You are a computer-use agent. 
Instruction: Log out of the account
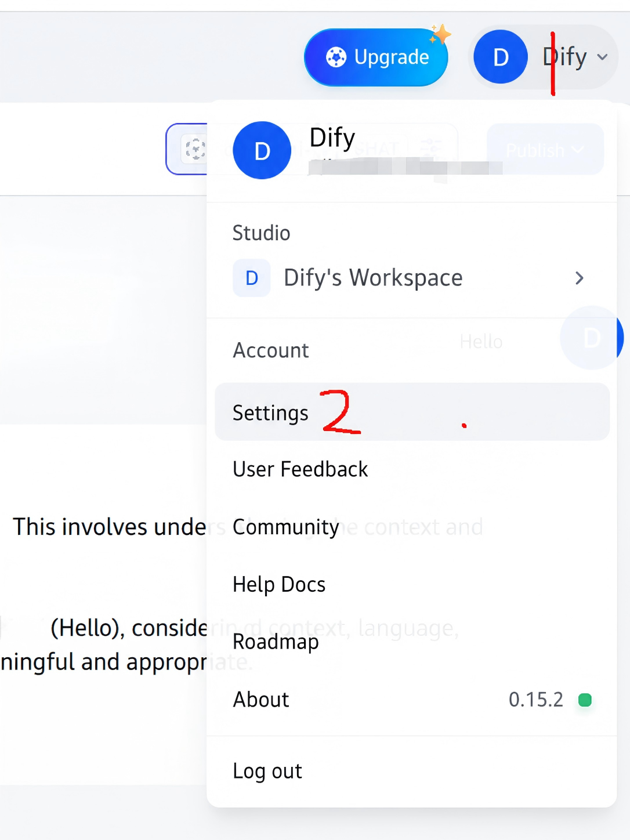click(412, 771)
